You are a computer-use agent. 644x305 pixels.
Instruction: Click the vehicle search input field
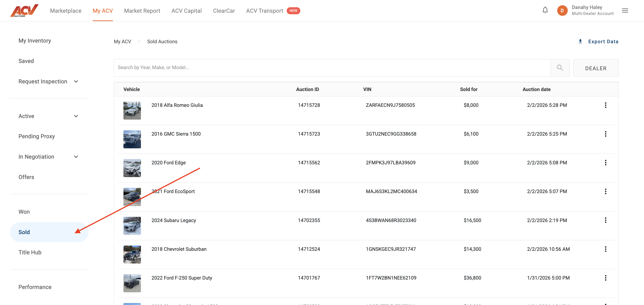(x=332, y=68)
